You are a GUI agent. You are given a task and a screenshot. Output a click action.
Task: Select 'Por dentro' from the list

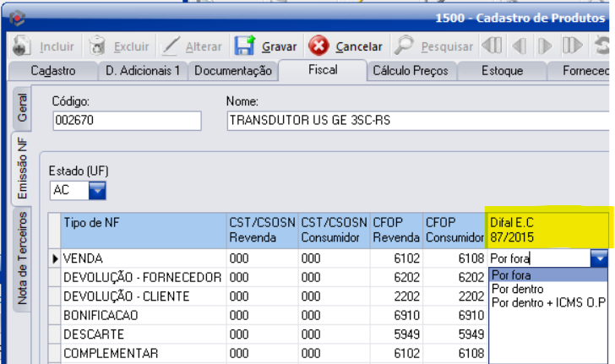(x=518, y=289)
